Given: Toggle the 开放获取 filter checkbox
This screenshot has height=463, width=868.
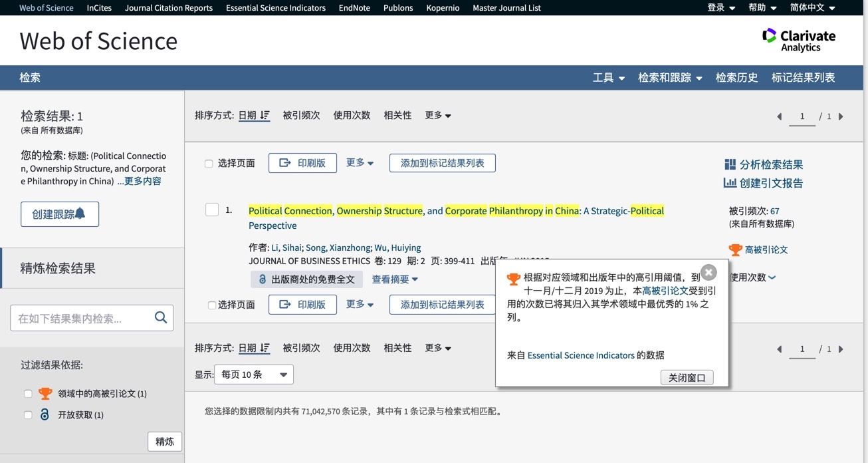Looking at the screenshot, I should click(28, 415).
